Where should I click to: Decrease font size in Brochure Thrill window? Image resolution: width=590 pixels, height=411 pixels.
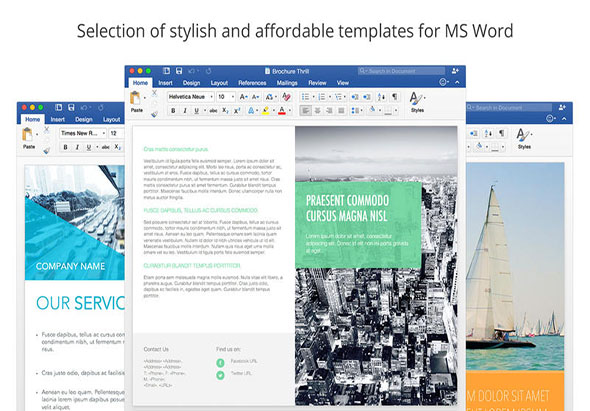pos(255,97)
